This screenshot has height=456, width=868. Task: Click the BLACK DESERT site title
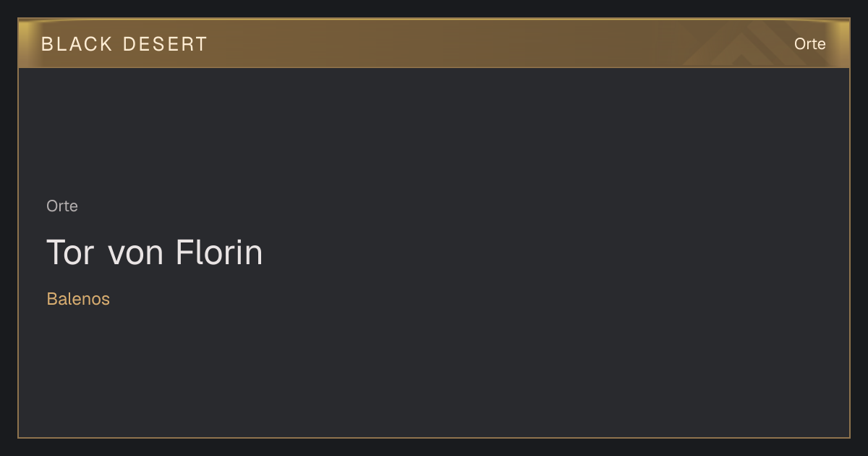coord(124,44)
